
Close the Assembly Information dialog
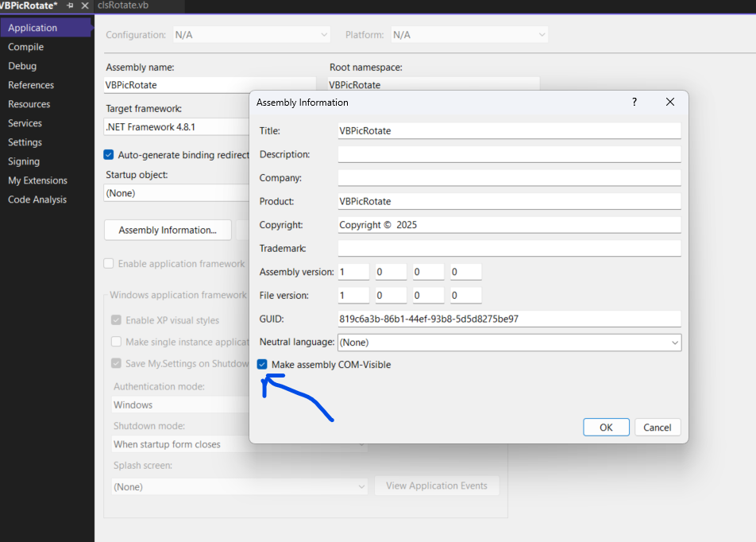[670, 102]
